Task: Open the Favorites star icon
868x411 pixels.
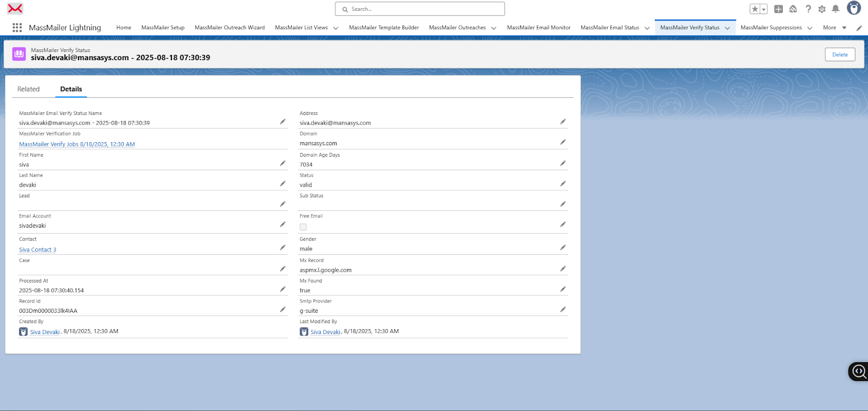Action: click(x=755, y=9)
